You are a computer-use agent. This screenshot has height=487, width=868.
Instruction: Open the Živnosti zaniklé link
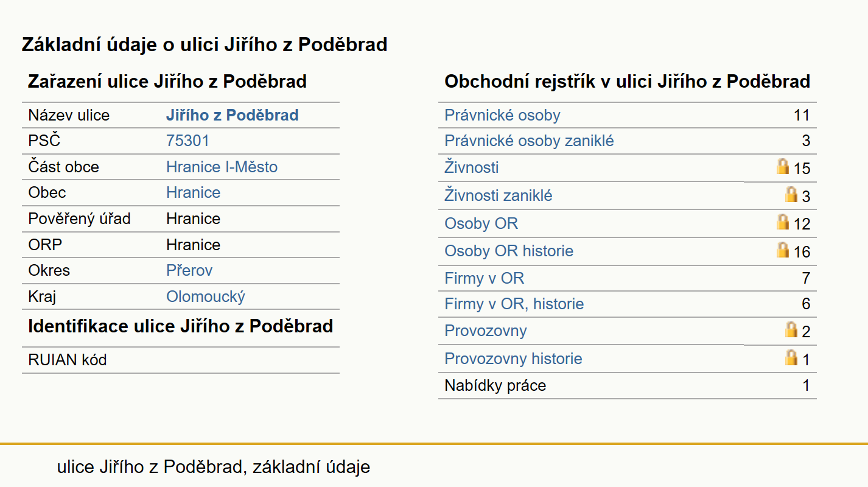click(499, 195)
